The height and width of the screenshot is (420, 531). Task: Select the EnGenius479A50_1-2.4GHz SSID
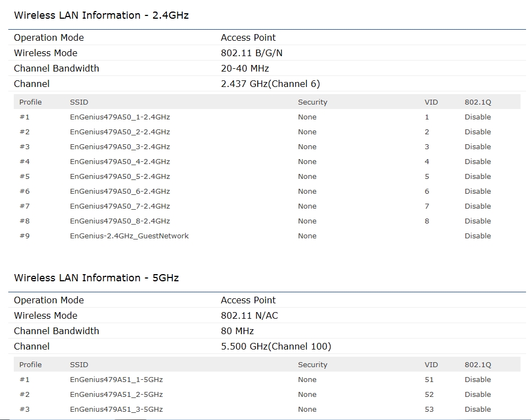coord(120,117)
